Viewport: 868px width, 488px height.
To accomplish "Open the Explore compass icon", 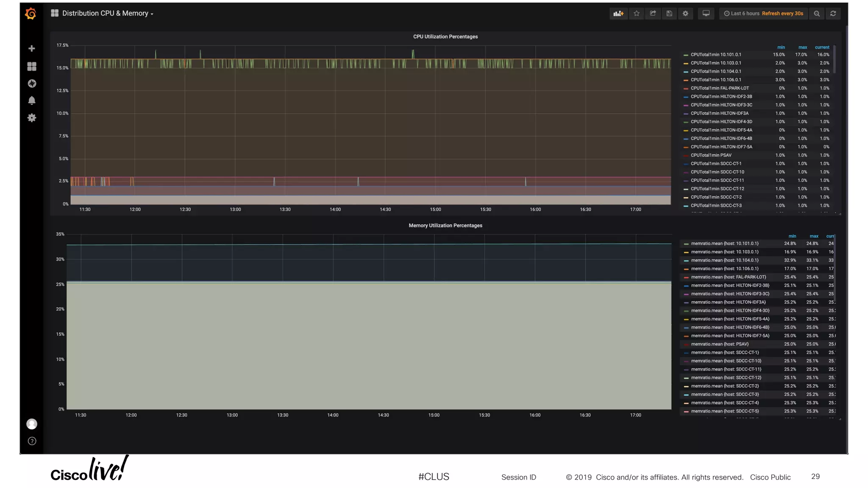I will coord(32,83).
